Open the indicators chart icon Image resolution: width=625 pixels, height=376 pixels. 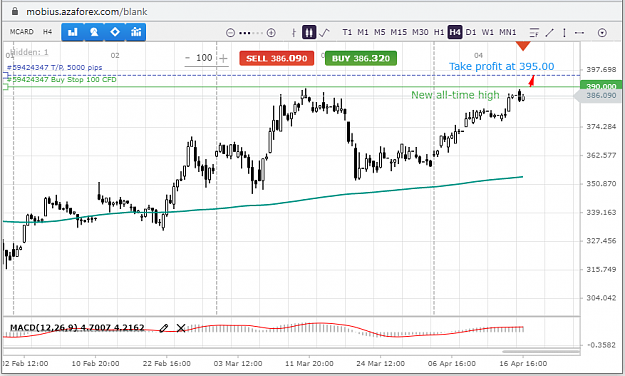point(136,32)
